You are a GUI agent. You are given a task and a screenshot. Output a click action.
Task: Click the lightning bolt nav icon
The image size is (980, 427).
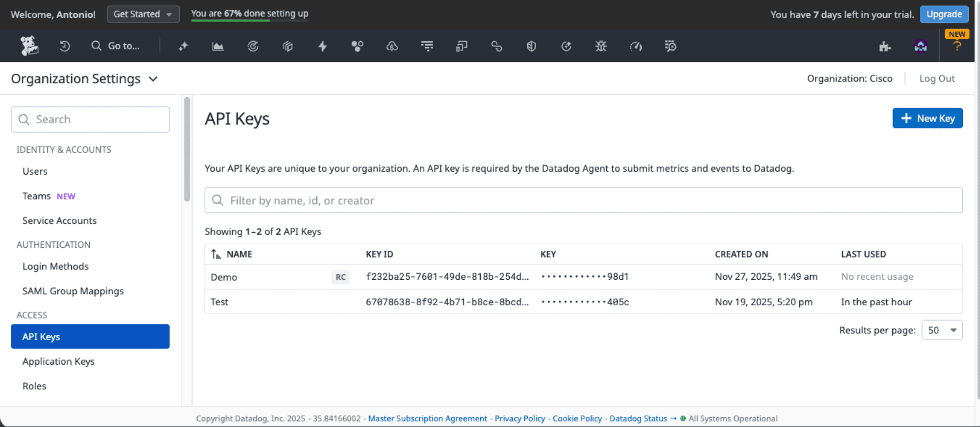pos(323,46)
